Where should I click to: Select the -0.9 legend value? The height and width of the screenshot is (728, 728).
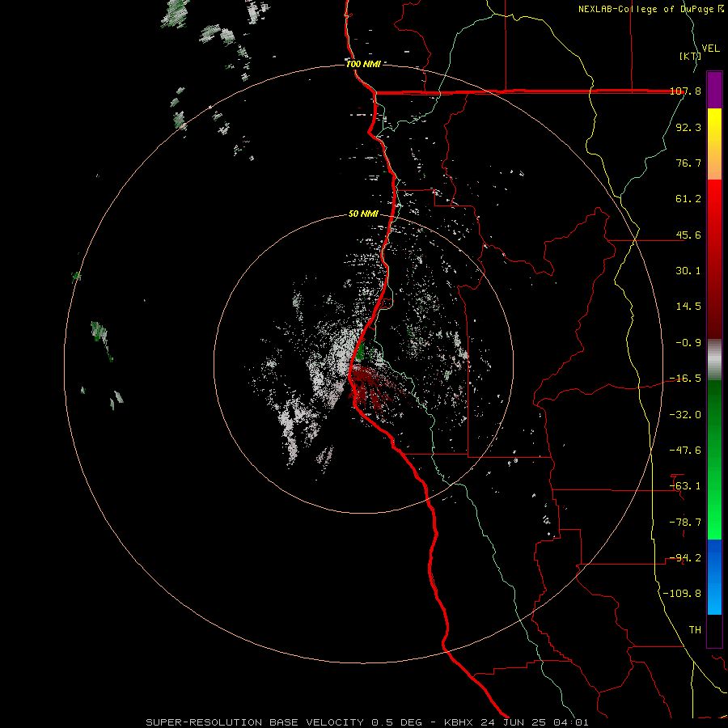click(x=688, y=343)
